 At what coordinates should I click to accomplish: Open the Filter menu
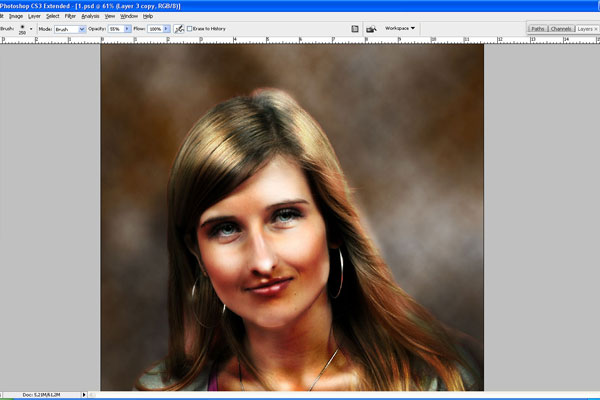pos(70,16)
